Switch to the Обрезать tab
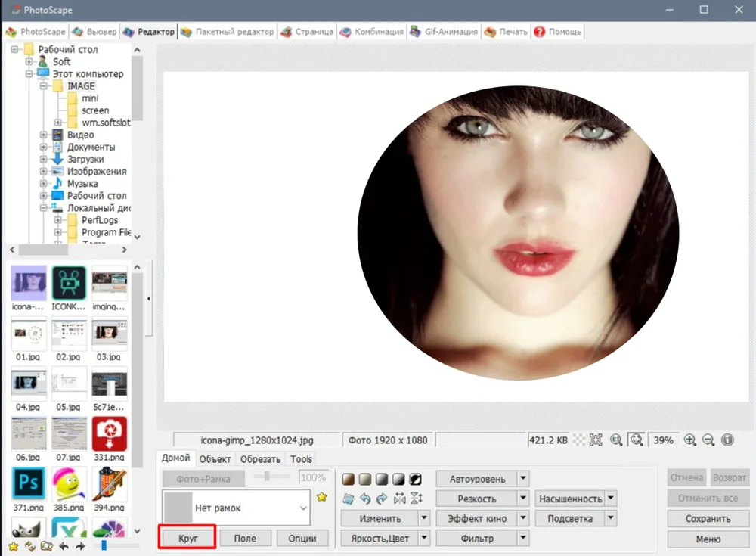 click(260, 459)
